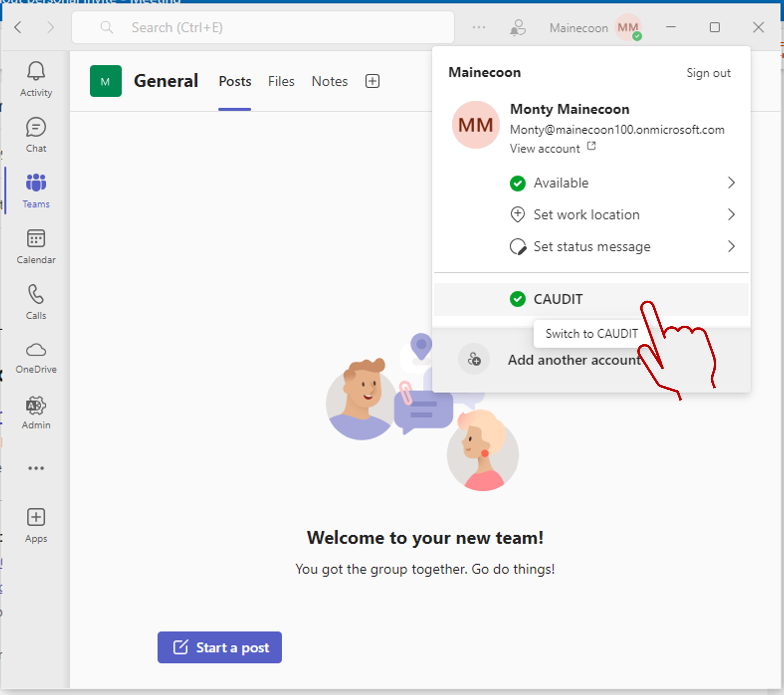Screen dimensions: 784x695
Task: Expand Set status message
Action: click(622, 246)
